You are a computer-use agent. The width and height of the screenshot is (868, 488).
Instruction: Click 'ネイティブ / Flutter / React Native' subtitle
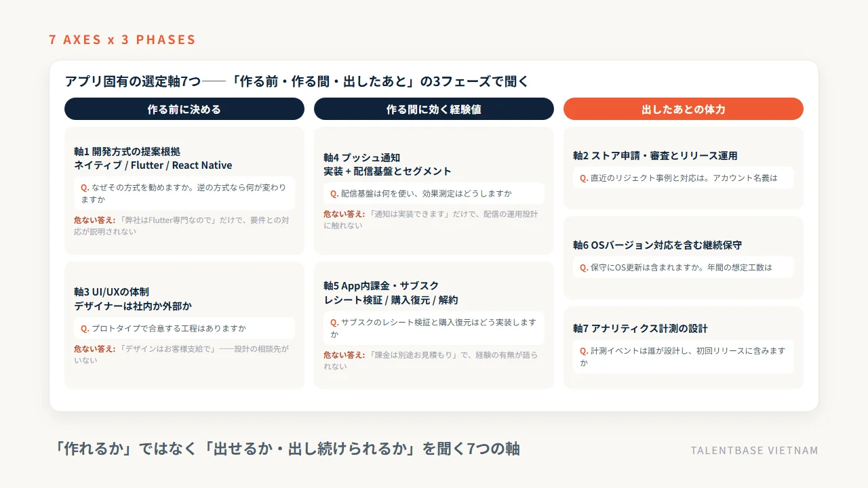click(153, 165)
